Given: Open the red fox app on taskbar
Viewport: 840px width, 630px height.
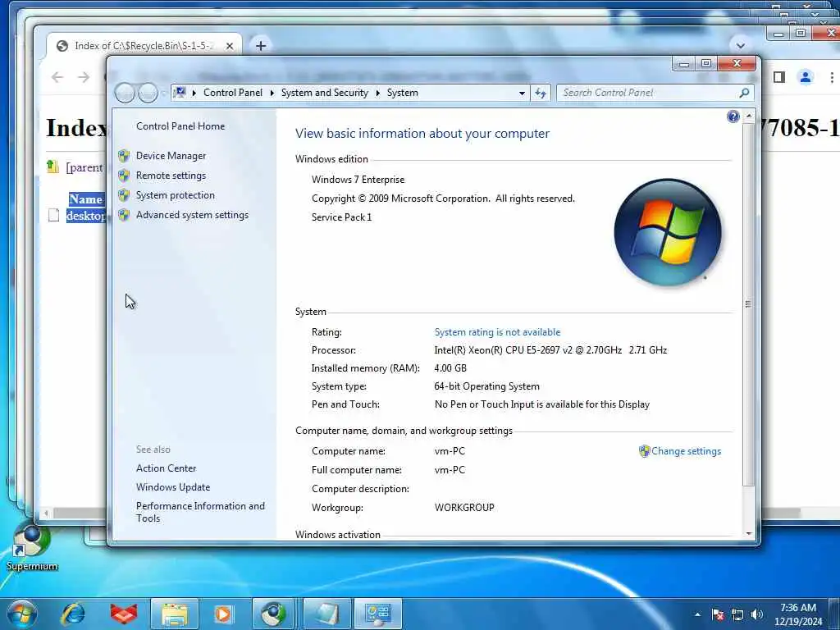Looking at the screenshot, I should click(123, 614).
